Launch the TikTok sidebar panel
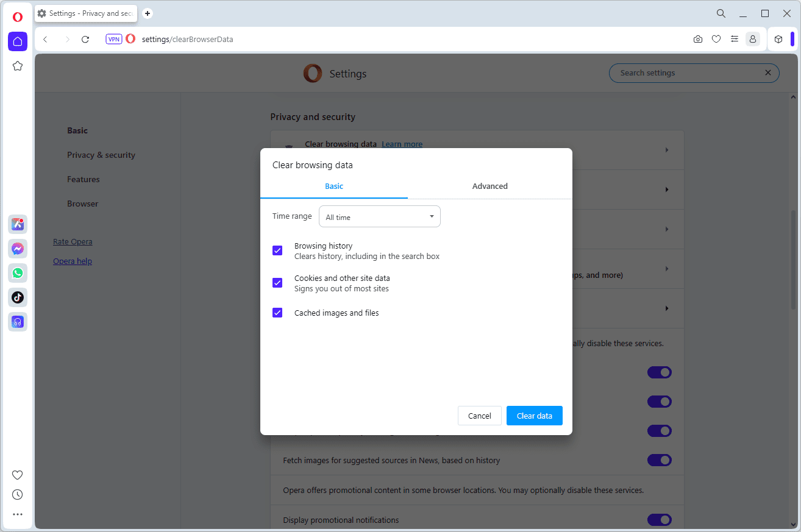The image size is (801, 532). click(18, 297)
